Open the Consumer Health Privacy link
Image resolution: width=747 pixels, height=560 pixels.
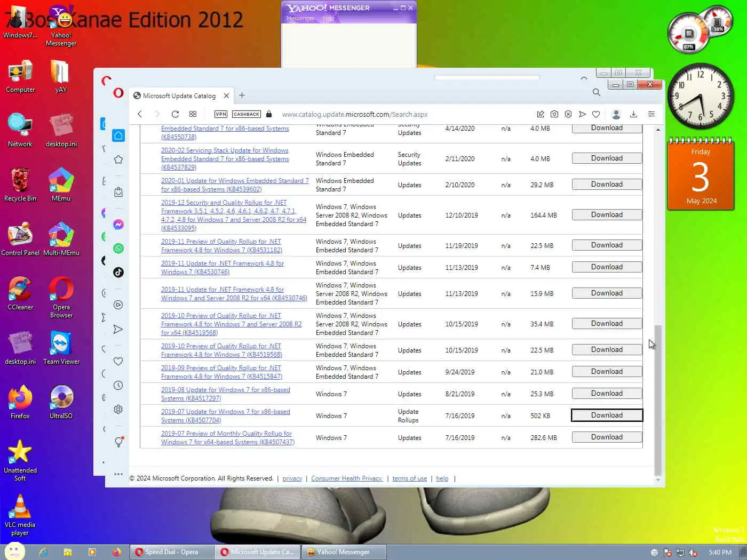346,478
